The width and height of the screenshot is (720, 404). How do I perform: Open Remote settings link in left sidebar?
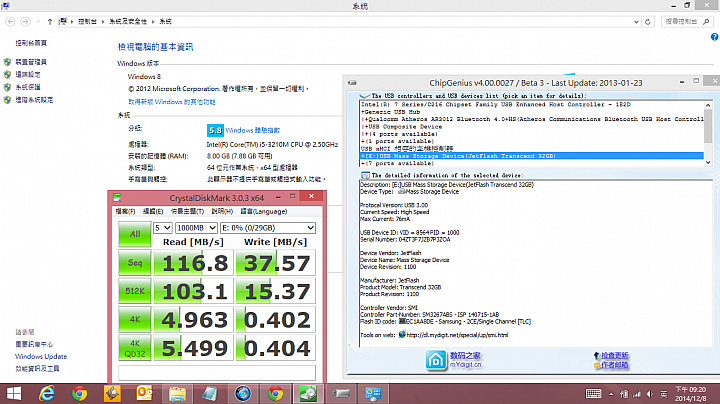28,74
